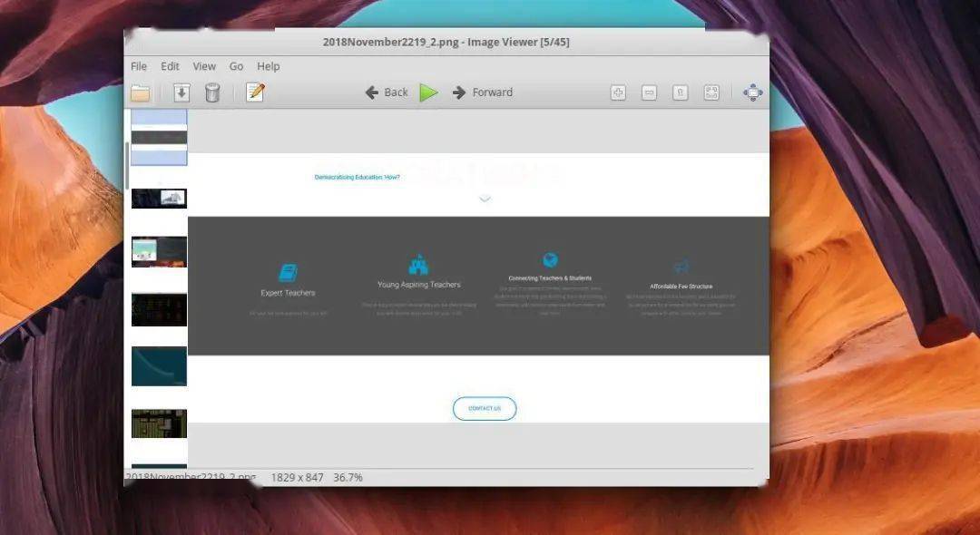Click the normal size zoom icon

[680, 92]
